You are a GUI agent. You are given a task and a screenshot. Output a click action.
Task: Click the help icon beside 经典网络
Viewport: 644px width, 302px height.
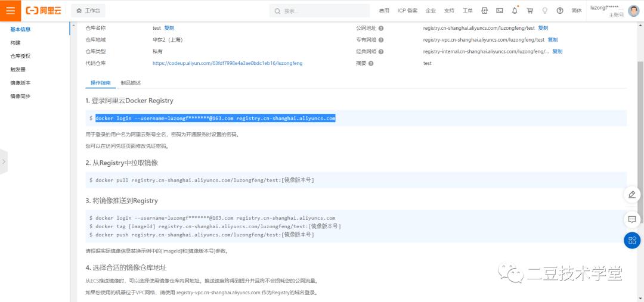pos(381,52)
